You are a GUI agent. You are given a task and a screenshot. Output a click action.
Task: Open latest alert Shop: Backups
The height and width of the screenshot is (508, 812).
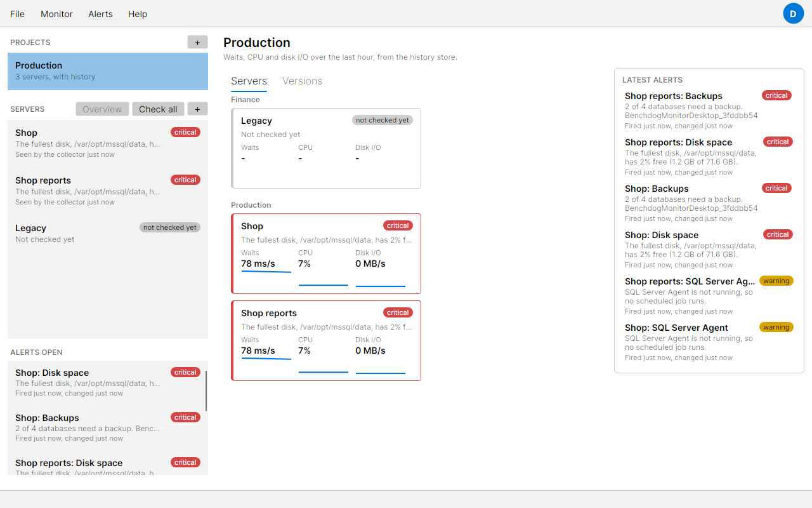coord(709,203)
